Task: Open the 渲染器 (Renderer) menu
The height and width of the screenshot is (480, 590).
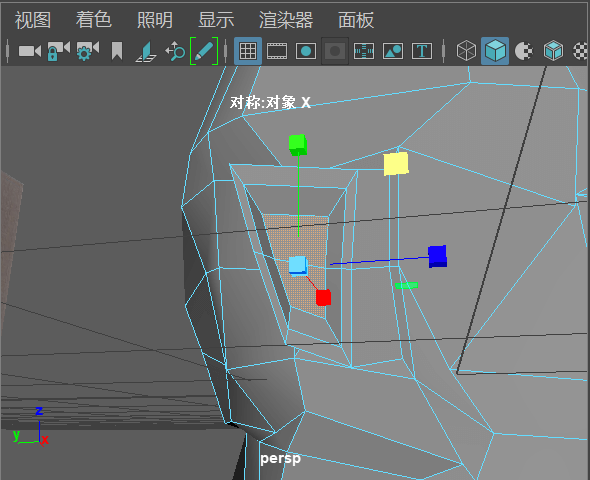Action: 286,20
